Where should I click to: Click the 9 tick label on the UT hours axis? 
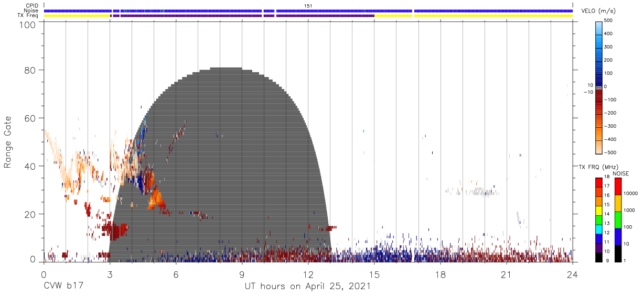click(x=242, y=275)
